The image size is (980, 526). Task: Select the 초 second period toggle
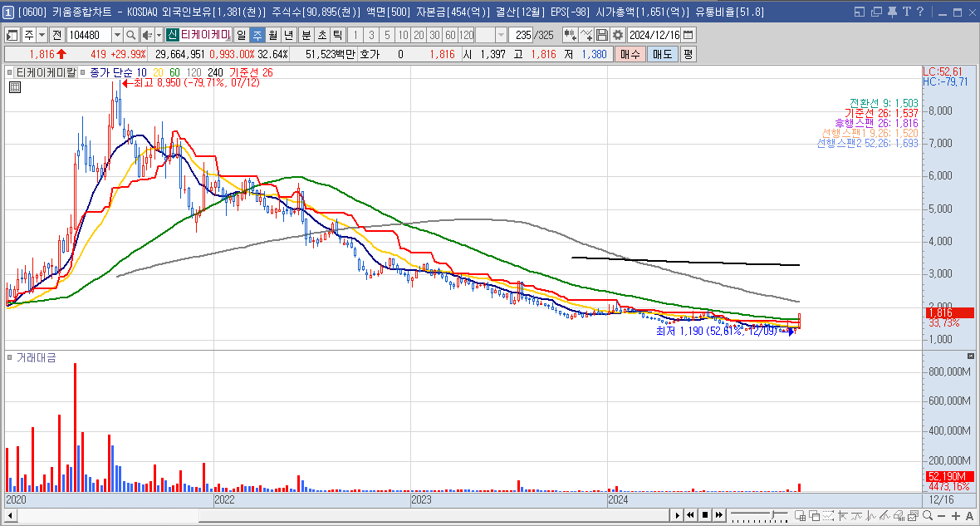[x=322, y=35]
